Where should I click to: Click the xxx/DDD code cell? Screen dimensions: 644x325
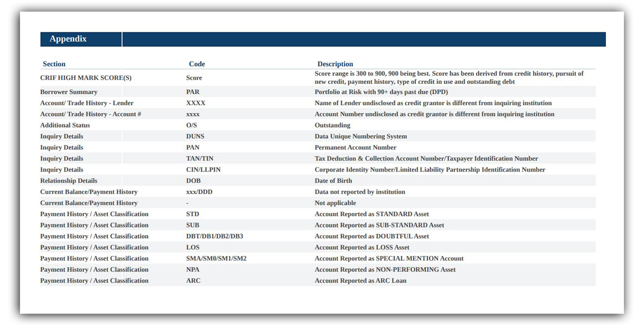[199, 192]
